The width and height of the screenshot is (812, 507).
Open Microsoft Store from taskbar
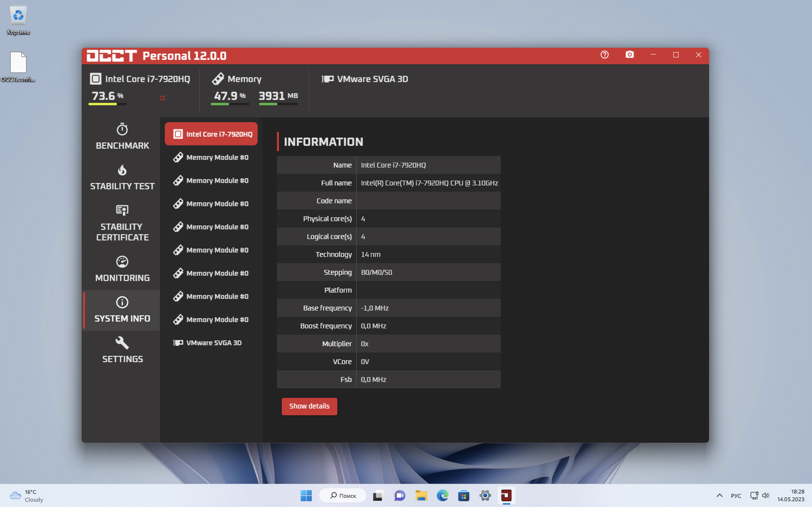click(x=463, y=496)
